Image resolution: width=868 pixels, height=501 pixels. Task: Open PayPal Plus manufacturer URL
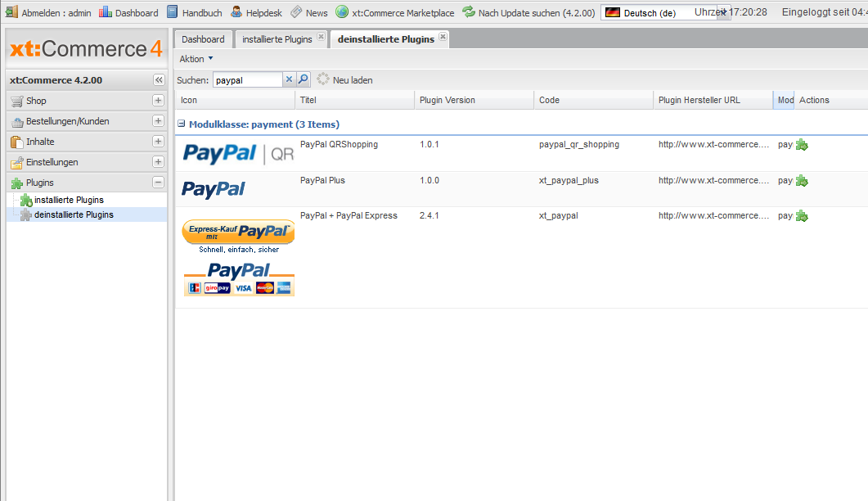point(713,181)
